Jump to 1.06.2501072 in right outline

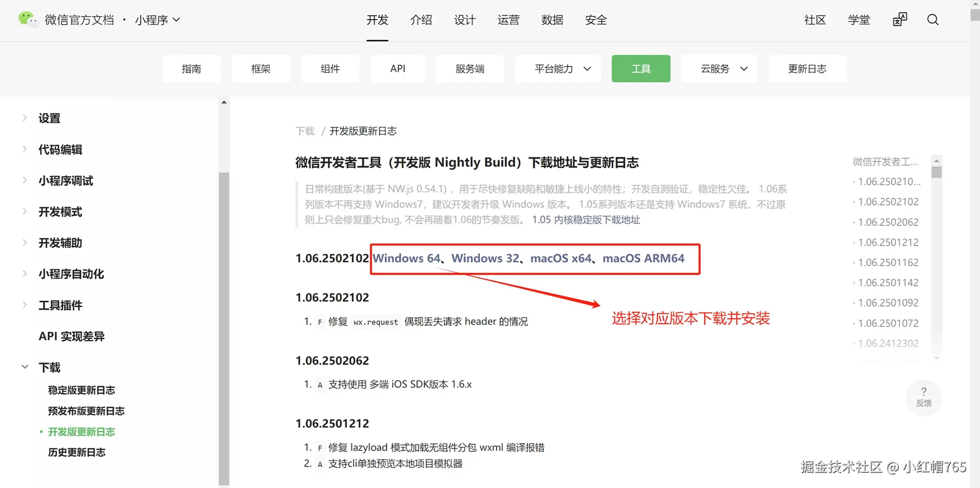point(888,324)
